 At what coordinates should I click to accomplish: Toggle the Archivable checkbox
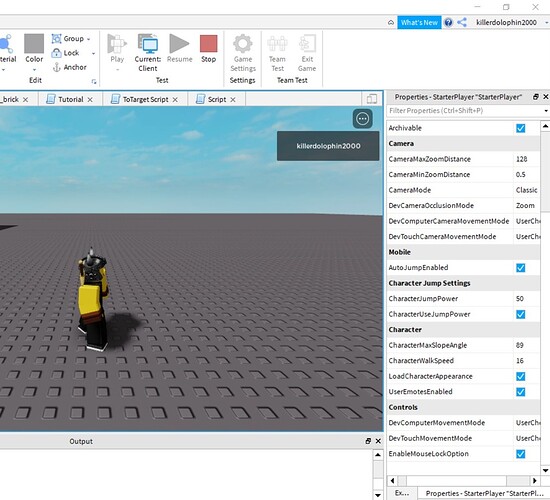pos(521,128)
